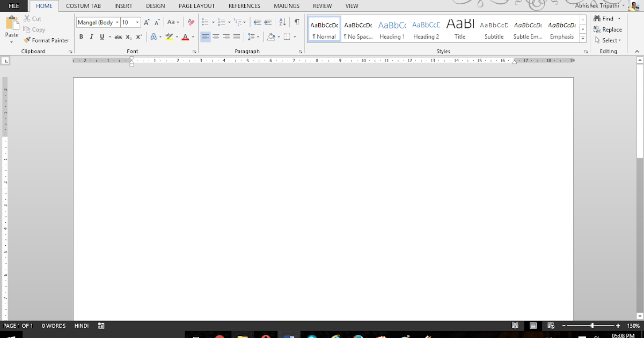Open the font size dropdown
The image size is (644, 338).
coord(138,23)
